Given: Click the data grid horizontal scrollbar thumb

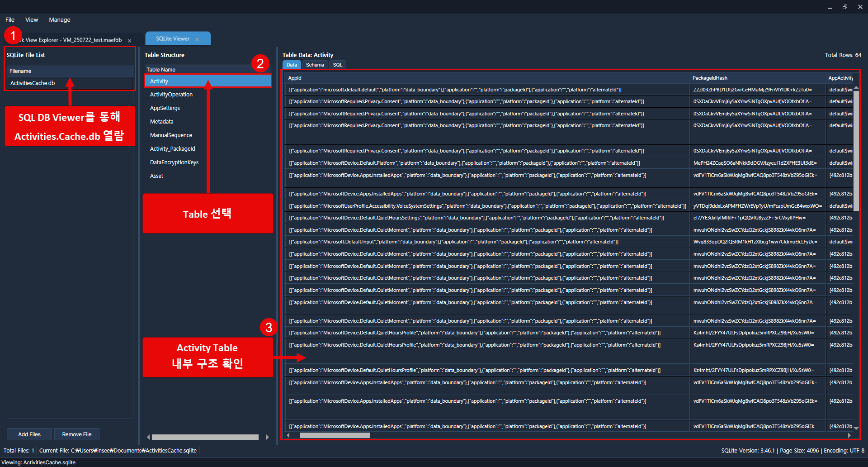Looking at the screenshot, I should click(x=335, y=435).
